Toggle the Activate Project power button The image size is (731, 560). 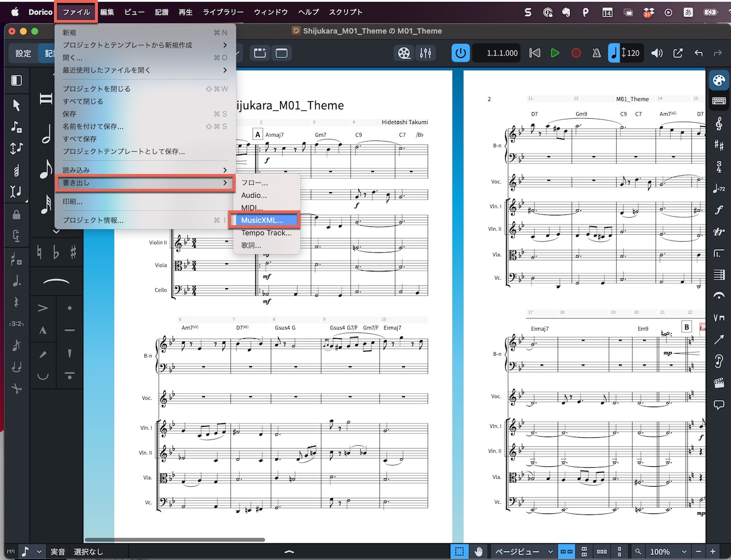click(460, 53)
